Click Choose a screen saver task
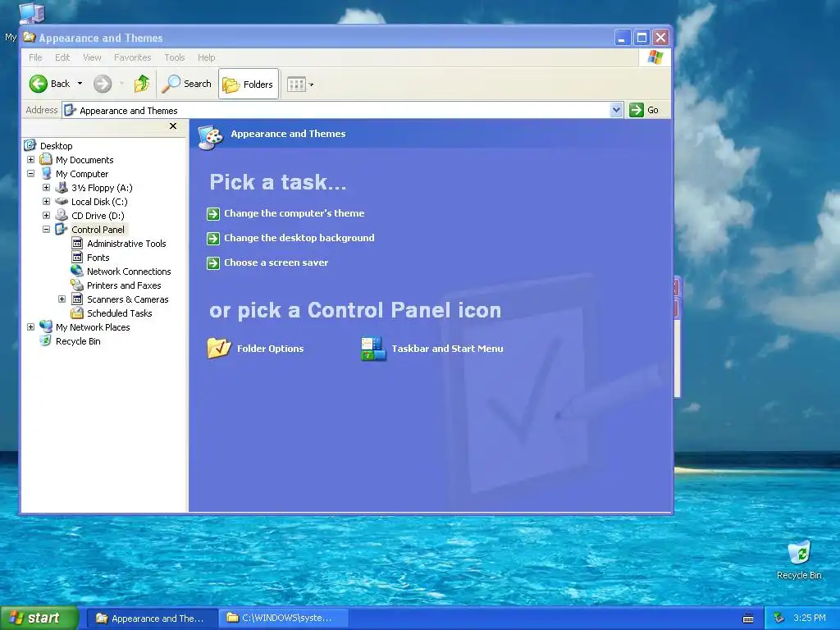840x630 pixels. coord(276,262)
